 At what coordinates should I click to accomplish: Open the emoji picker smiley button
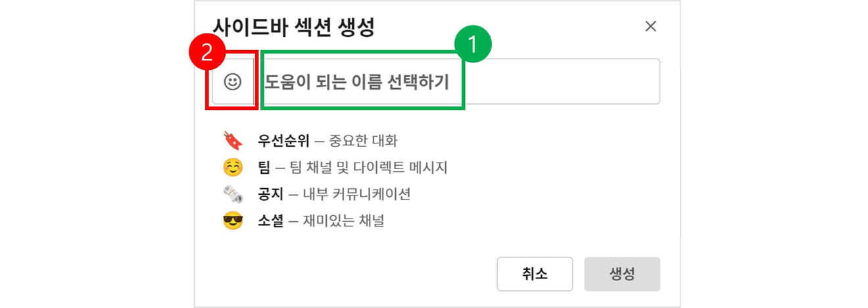pos(233,82)
